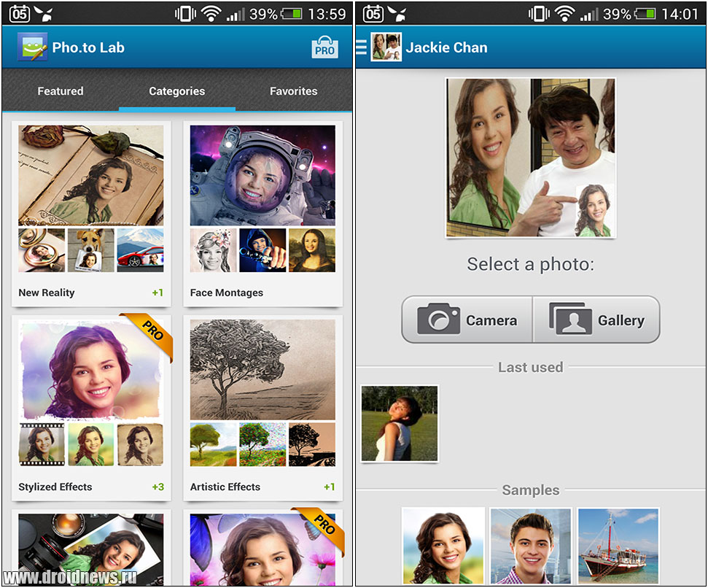Pick the last used girl in field photo
Screen dimensions: 708x588
400,423
